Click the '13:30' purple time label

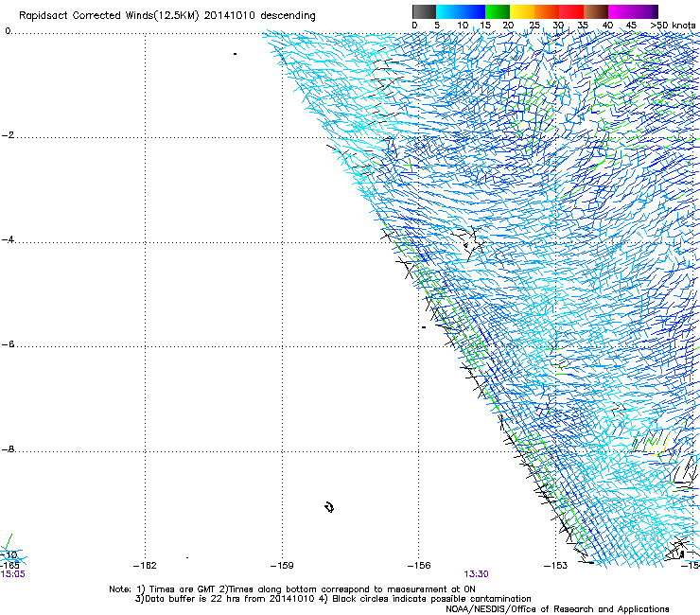coord(476,574)
